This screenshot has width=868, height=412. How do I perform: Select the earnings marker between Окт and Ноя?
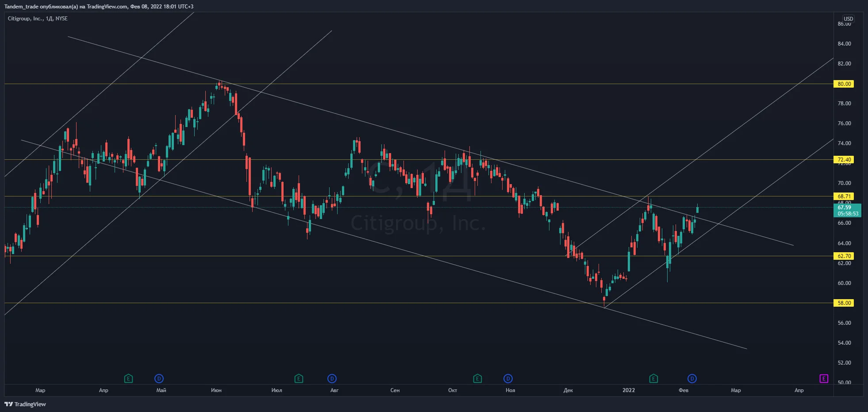(x=477, y=378)
